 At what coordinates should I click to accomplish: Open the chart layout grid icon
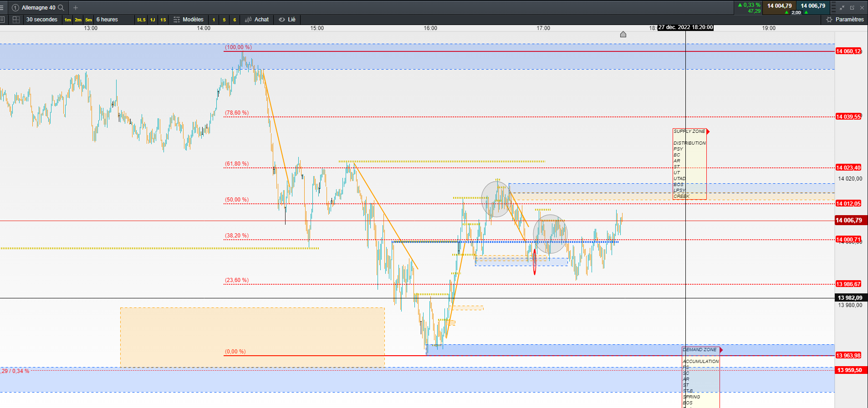(x=16, y=20)
